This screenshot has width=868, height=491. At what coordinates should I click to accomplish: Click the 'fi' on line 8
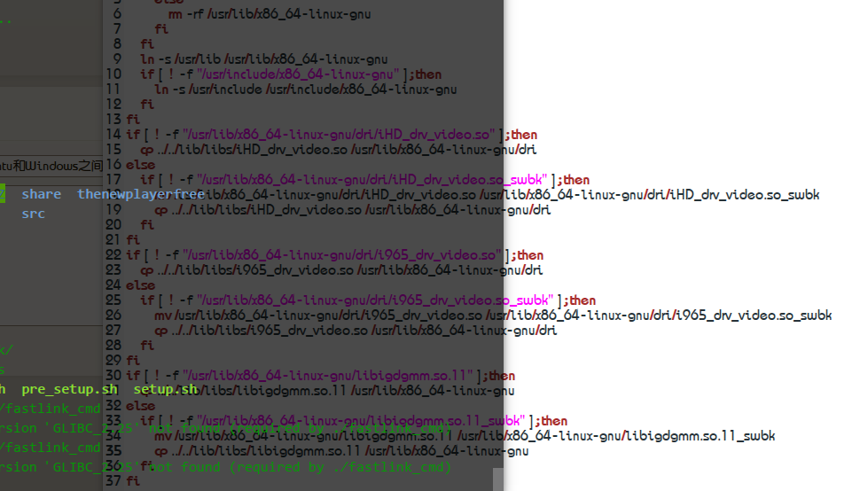(146, 43)
